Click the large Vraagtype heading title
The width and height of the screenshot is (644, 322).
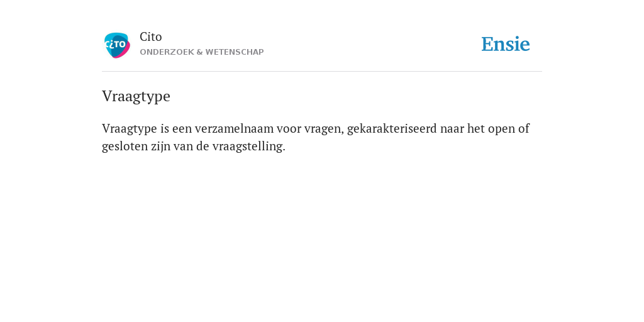(x=136, y=96)
